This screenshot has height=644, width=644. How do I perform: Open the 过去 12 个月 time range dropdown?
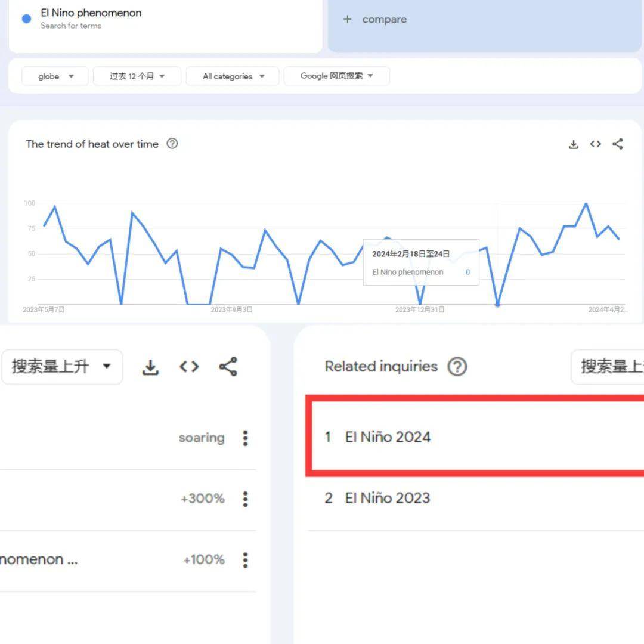coord(137,76)
